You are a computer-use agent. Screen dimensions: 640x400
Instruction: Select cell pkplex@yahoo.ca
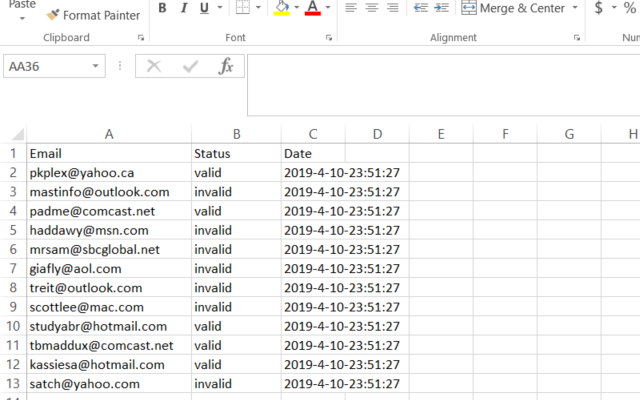click(109, 173)
